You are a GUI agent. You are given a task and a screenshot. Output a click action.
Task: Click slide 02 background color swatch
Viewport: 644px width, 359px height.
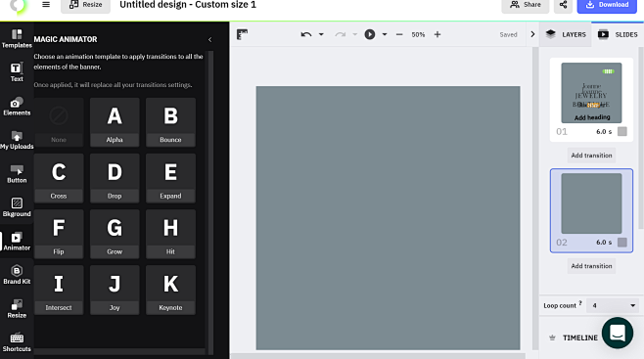[x=622, y=242]
